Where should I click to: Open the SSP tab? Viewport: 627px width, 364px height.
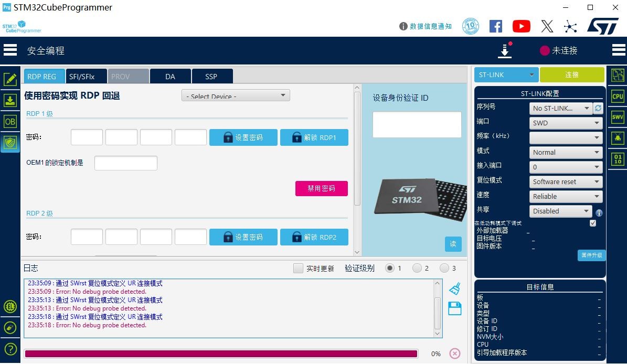coord(212,77)
